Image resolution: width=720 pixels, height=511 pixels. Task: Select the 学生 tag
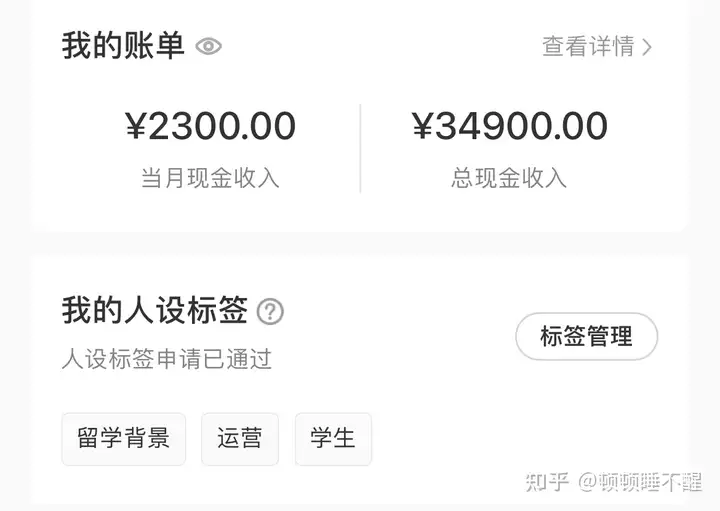tap(333, 439)
